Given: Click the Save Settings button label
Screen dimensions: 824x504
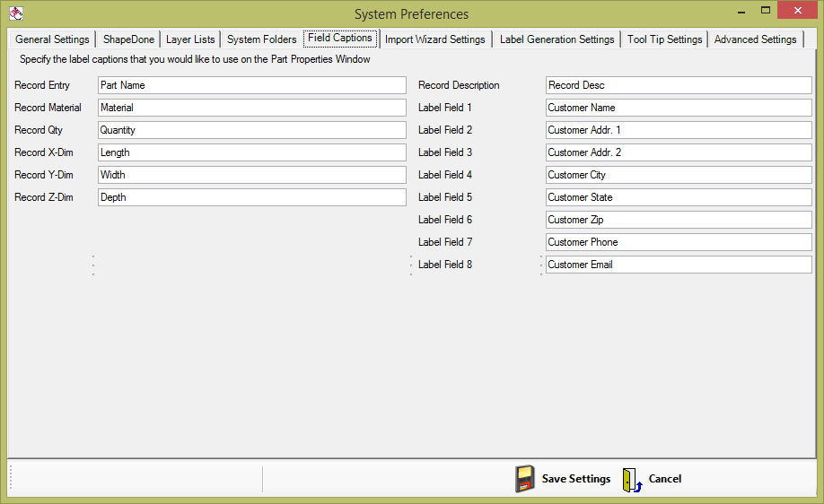Looking at the screenshot, I should (x=576, y=479).
